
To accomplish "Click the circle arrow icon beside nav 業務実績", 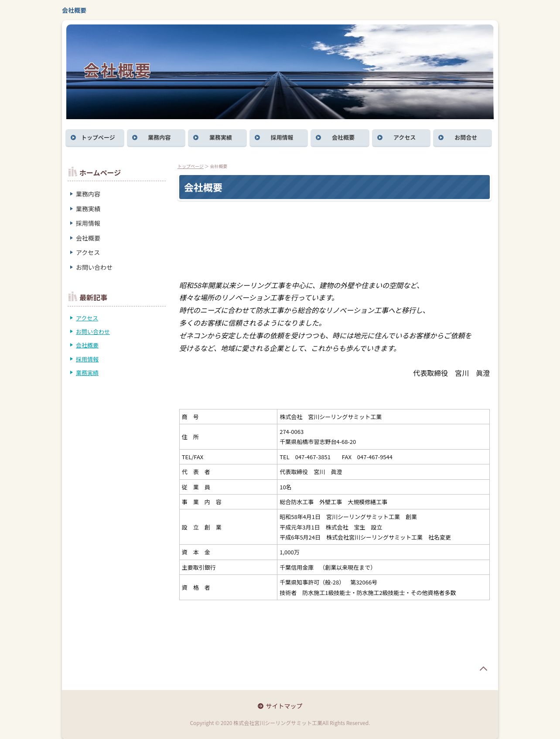I will (x=196, y=137).
